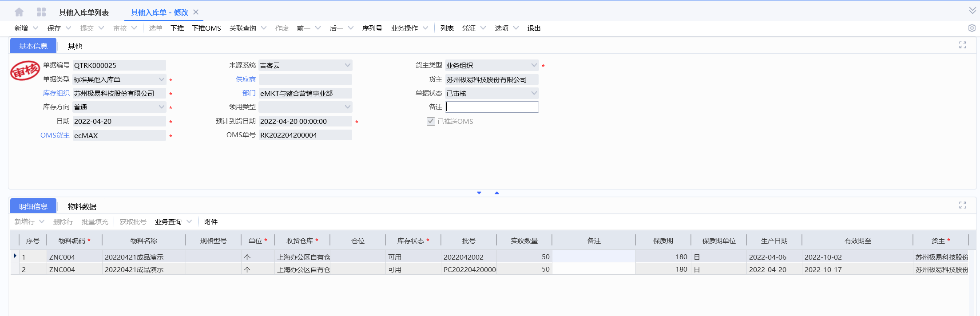
Task: Open the 前一 dropdown arrow
Action: pyautogui.click(x=318, y=28)
